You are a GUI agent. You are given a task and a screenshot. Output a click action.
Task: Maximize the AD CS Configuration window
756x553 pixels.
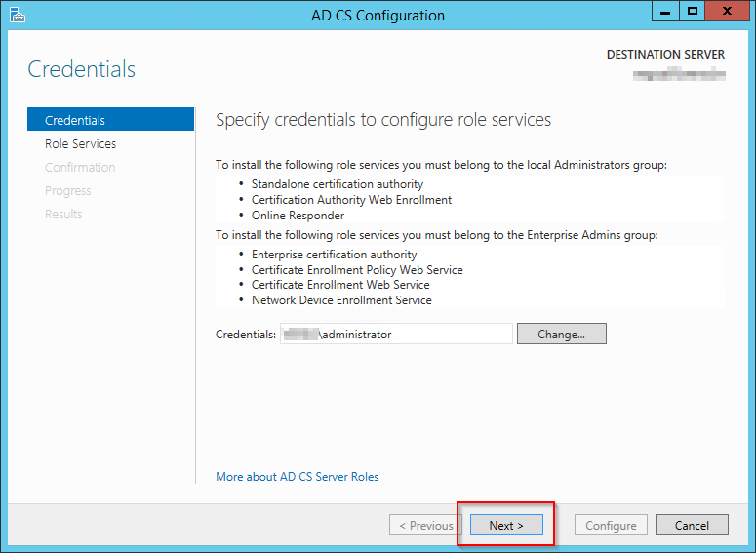tap(694, 12)
